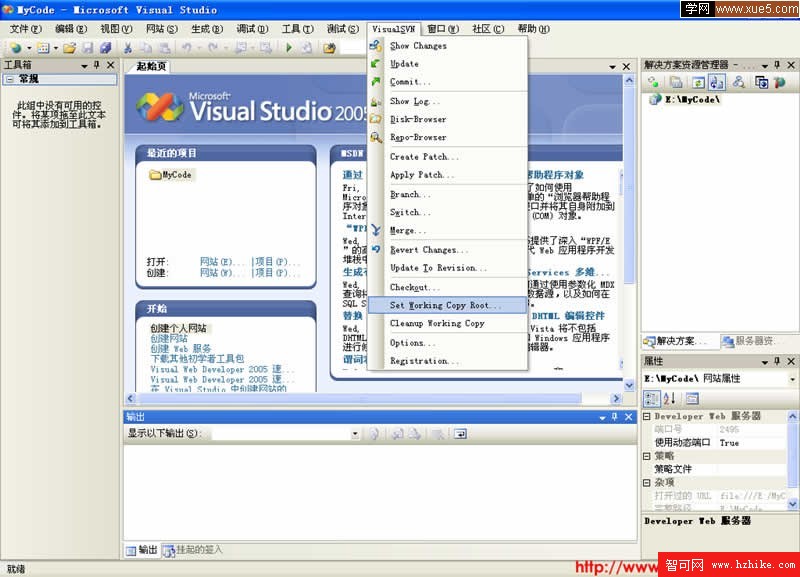The height and width of the screenshot is (577, 800).
Task: Choose Set Working Copy Root menu item
Action: 447,306
